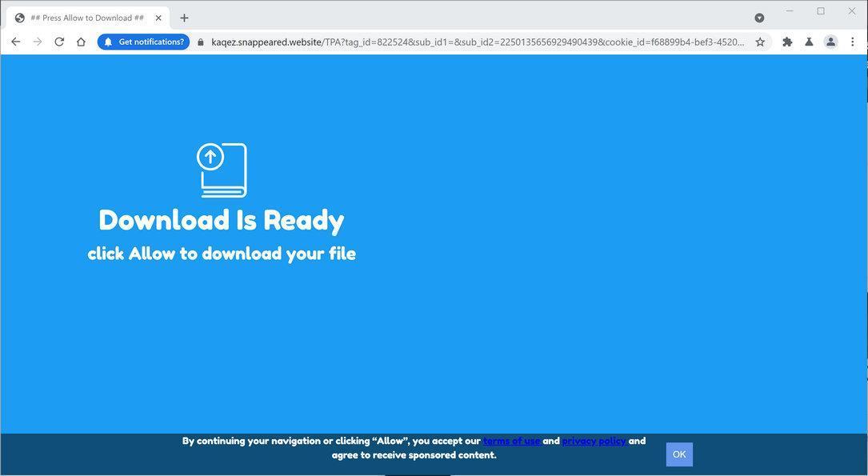The width and height of the screenshot is (868, 476).
Task: Open the terms of use link
Action: (511, 441)
